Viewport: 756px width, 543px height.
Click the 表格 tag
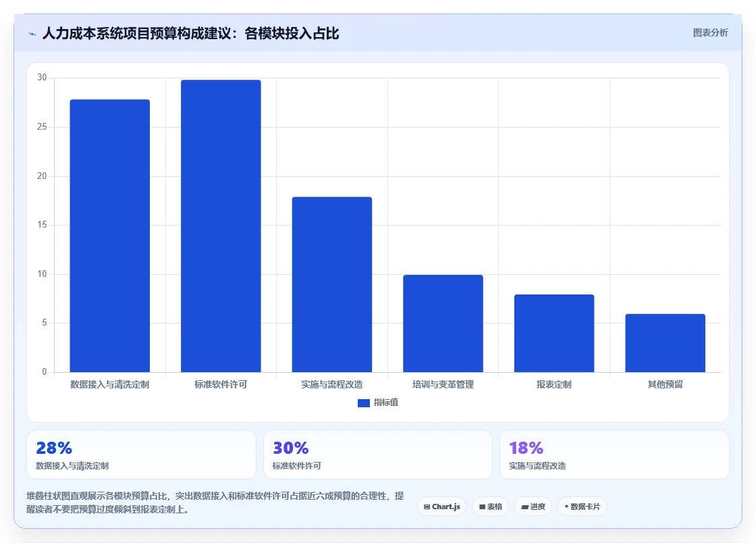490,507
